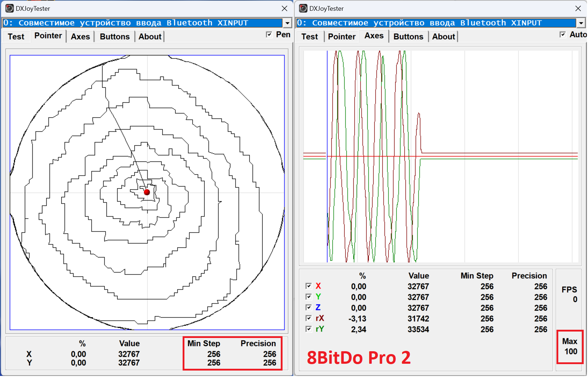Switch to Axes tab in left window
This screenshot has height=377, width=588.
80,37
